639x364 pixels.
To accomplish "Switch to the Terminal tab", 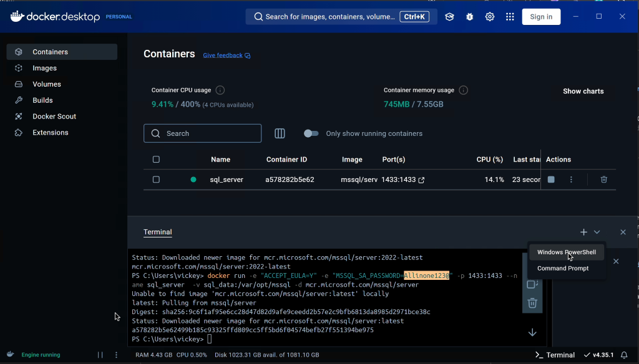I will click(157, 232).
